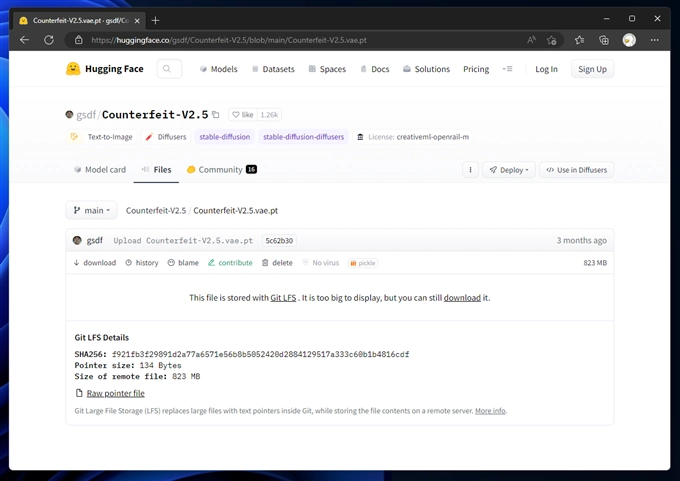680x481 pixels.
Task: Open Docs in navigation bar
Action: point(375,69)
